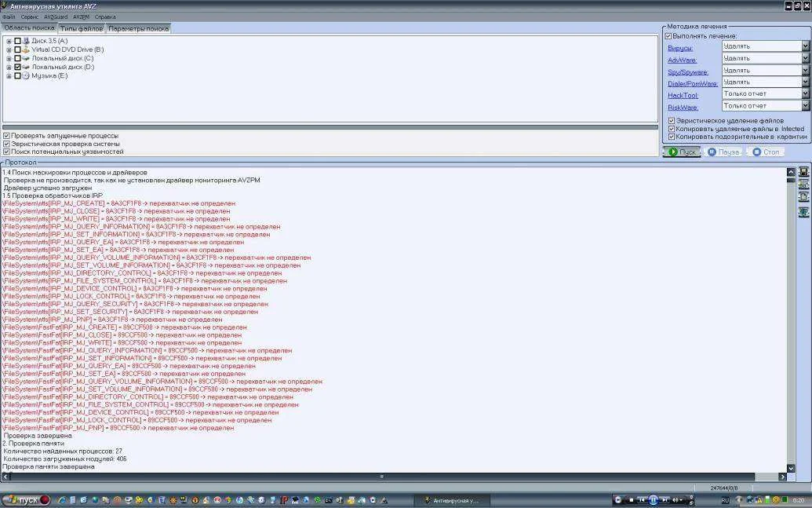Switch to the Параметры поиска tab

pyautogui.click(x=138, y=28)
